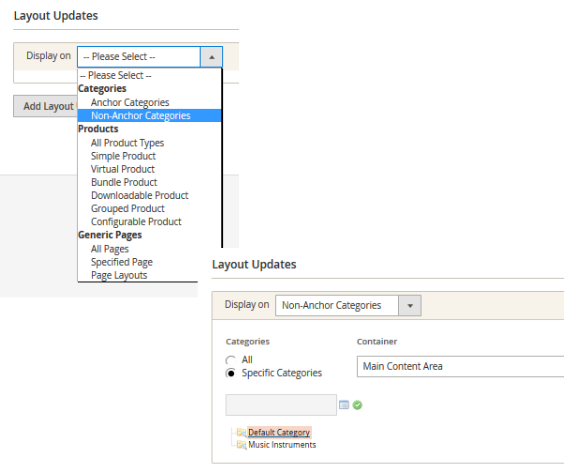
Task: Choose Page Layouts option
Action: tap(137, 275)
